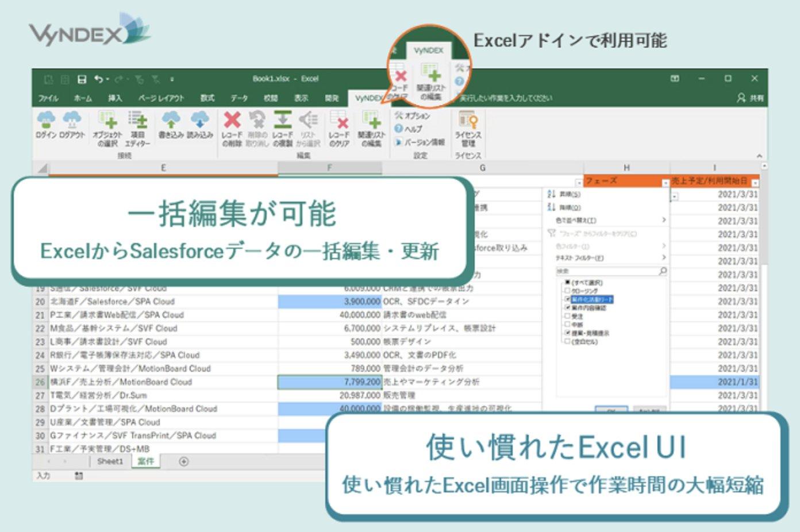
Task: Click the Save icon in the title bar
Action: pyautogui.click(x=82, y=79)
